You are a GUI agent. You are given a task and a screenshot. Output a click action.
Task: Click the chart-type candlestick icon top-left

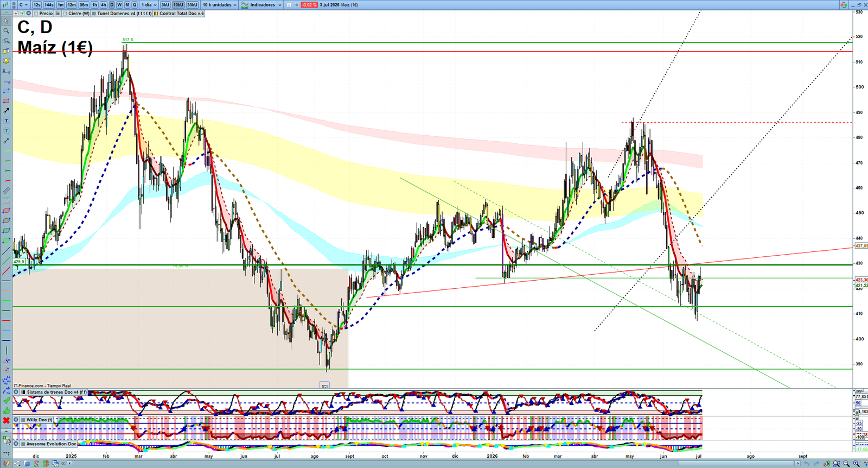point(7,4)
